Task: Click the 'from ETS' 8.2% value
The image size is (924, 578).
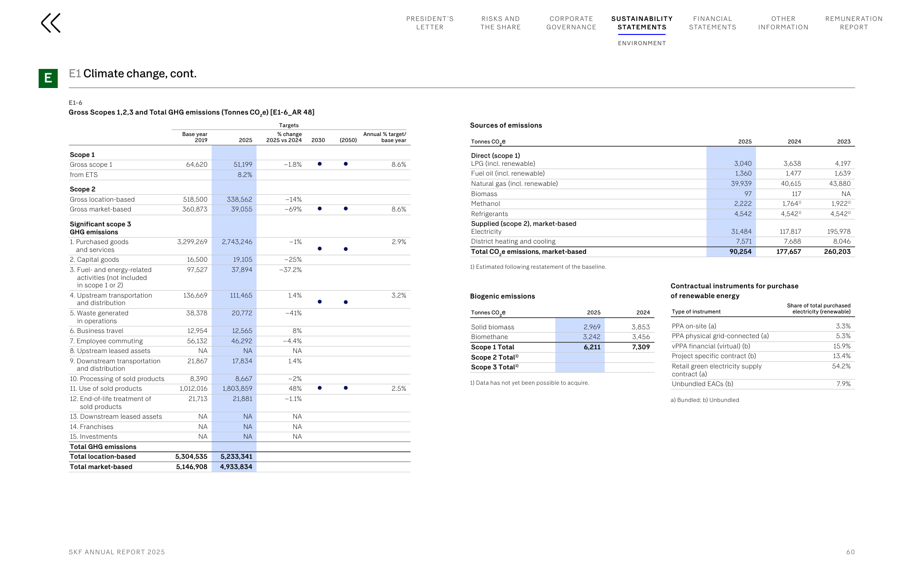Action: coord(245,175)
